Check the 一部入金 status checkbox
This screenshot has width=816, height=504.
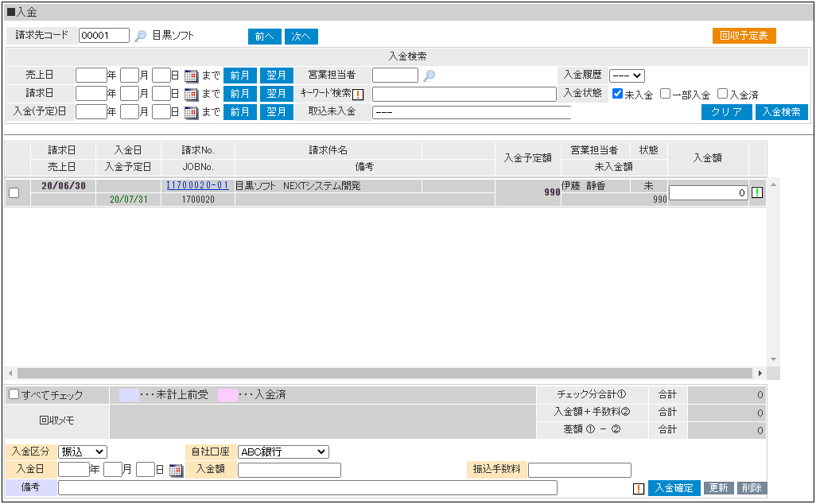pos(665,94)
